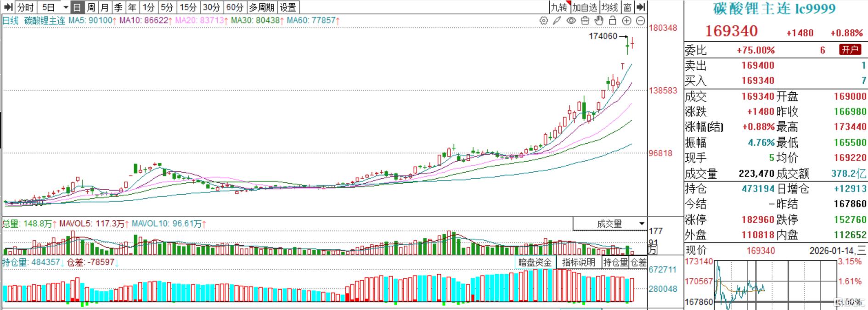Click 加自选 to add to watchlist
Image resolution: width=868 pixels, height=310 pixels.
(x=585, y=7)
